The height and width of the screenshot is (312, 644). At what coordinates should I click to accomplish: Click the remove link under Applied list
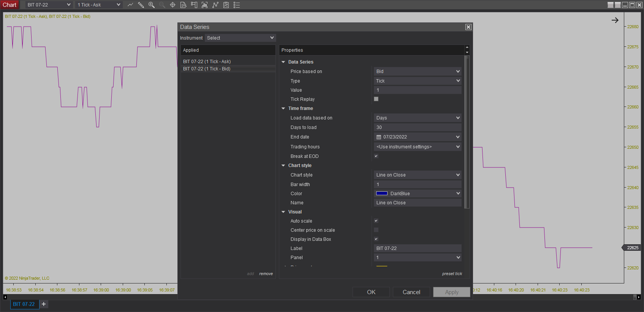[266, 274]
